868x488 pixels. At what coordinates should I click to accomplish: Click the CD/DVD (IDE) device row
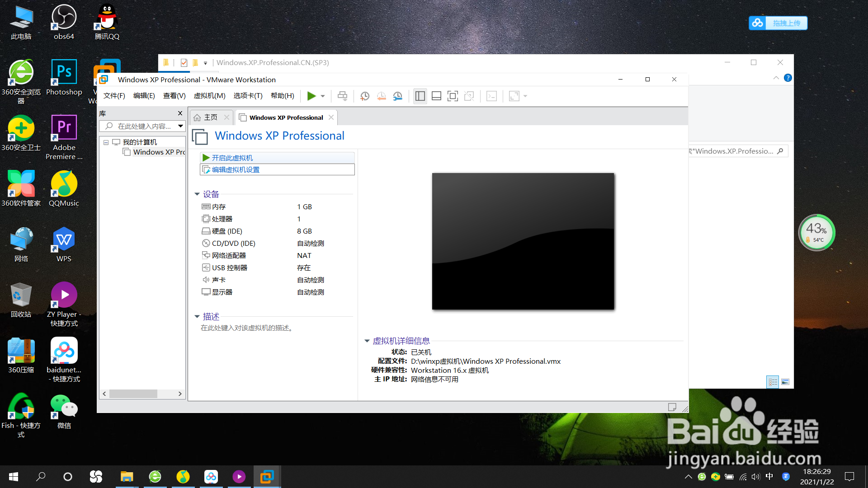[276, 244]
